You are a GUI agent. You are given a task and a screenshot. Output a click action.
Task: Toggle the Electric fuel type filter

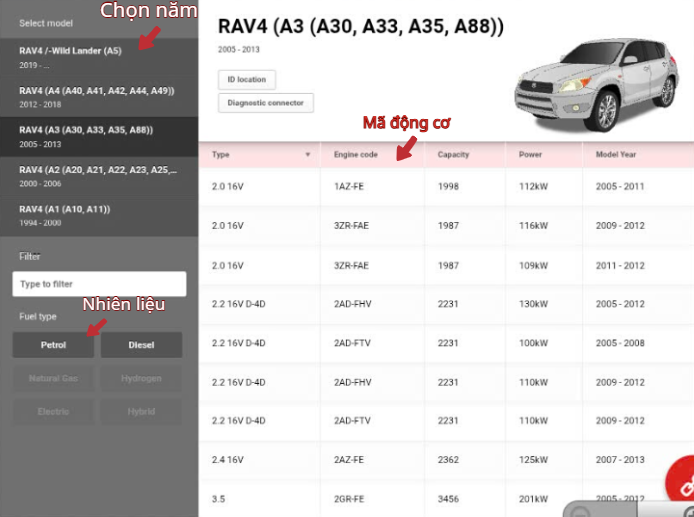click(54, 411)
